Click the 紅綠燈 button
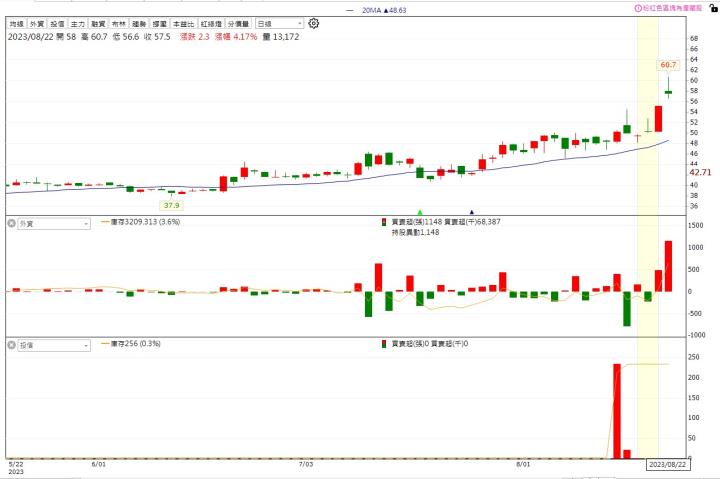Screen dimensions: 720x479 pos(210,22)
